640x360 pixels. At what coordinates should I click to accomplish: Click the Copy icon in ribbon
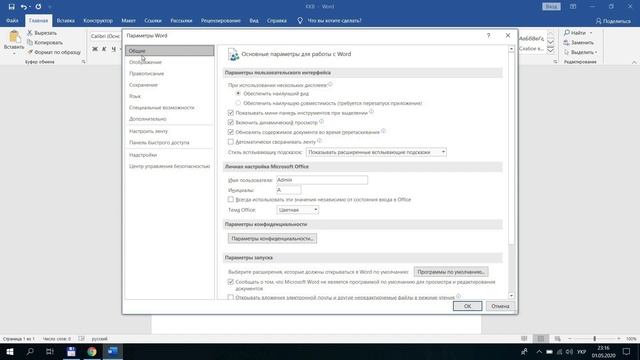point(30,42)
